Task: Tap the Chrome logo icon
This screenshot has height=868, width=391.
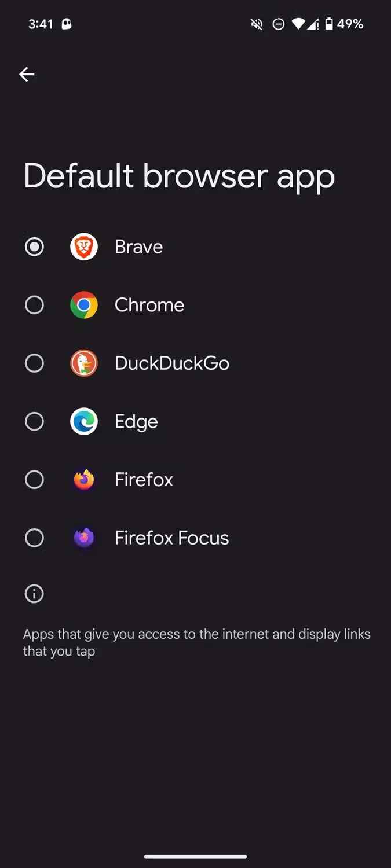Action: (x=84, y=305)
